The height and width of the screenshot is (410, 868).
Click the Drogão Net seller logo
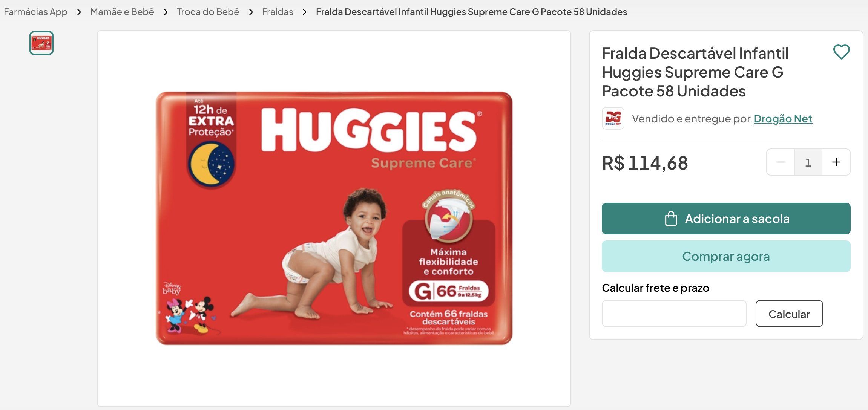[x=613, y=118]
